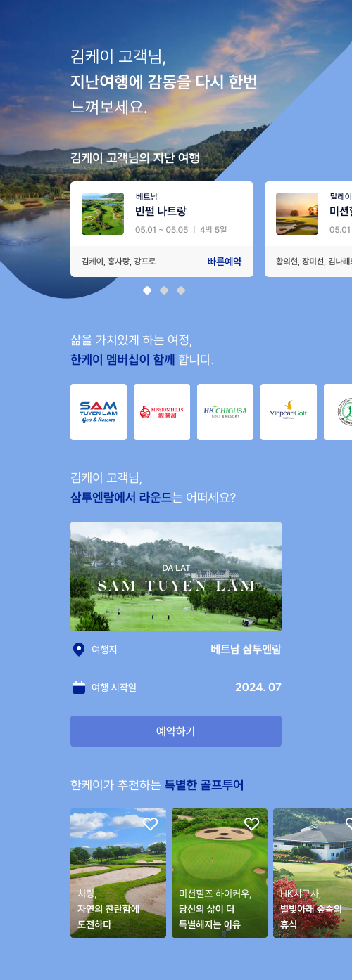Open the 2024. 07 travel start date
Screen dimensions: 352x980
coord(258,688)
